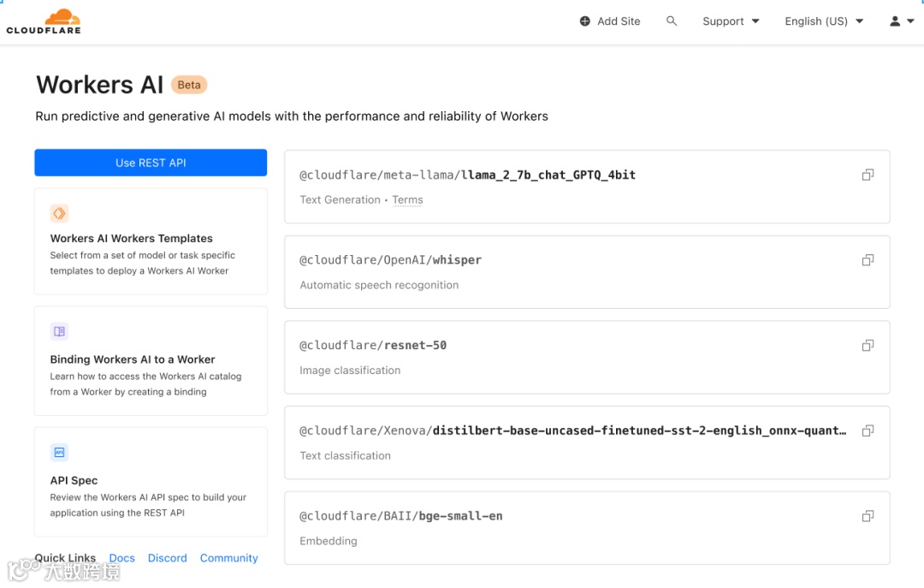Go to the Community quick link

pyautogui.click(x=229, y=558)
